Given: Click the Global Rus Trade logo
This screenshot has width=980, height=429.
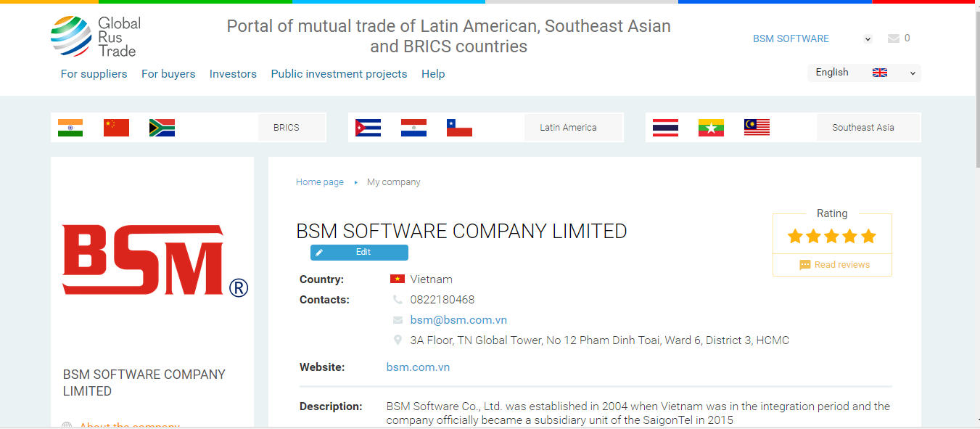Looking at the screenshot, I should click(94, 36).
